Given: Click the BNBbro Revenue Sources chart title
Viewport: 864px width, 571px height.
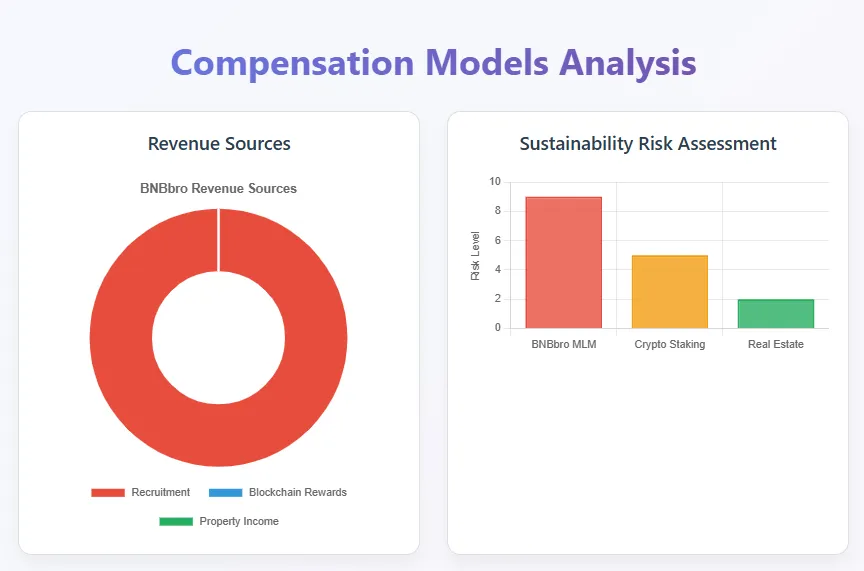Looking at the screenshot, I should (x=218, y=188).
